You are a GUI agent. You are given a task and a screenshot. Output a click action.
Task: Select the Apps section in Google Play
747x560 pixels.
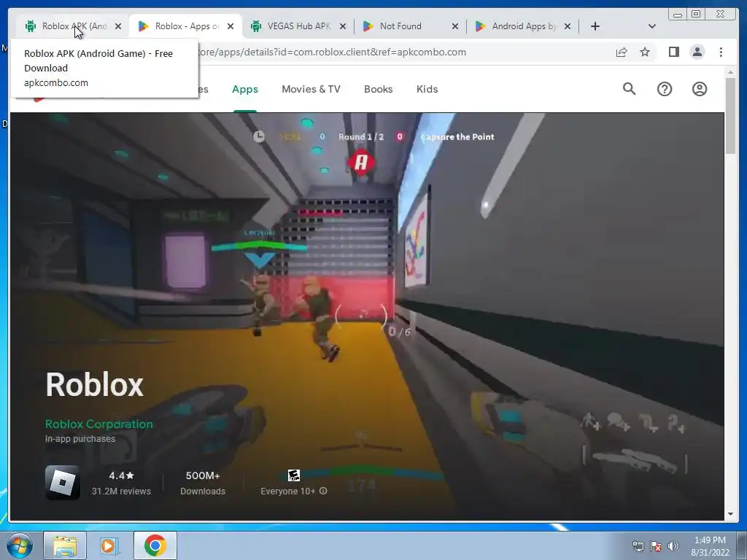tap(245, 89)
